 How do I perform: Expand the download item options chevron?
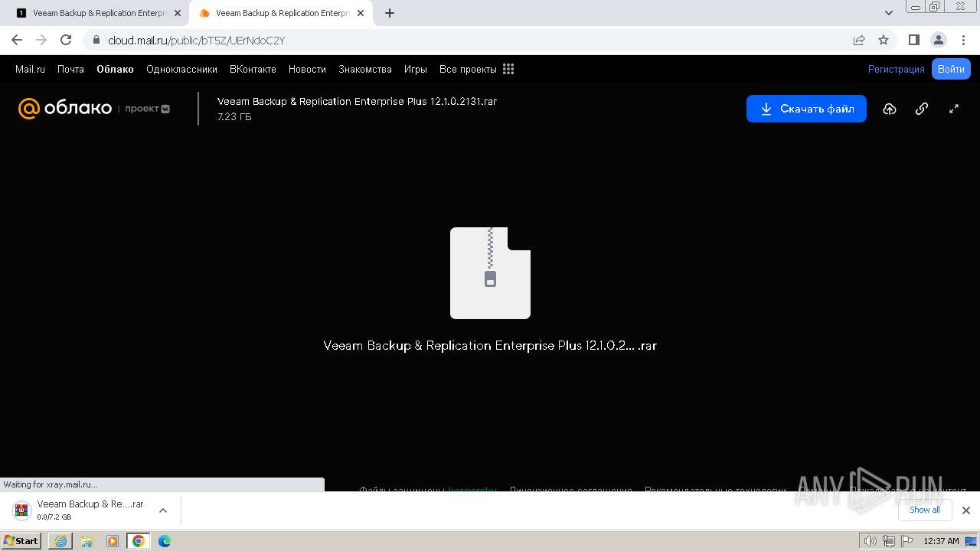click(162, 510)
